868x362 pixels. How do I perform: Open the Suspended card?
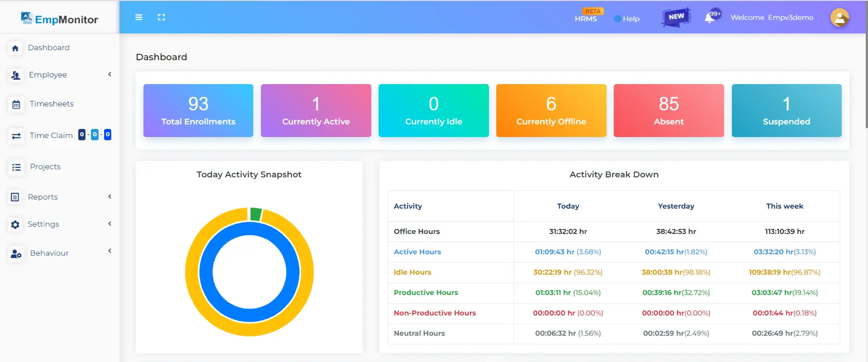(x=787, y=110)
